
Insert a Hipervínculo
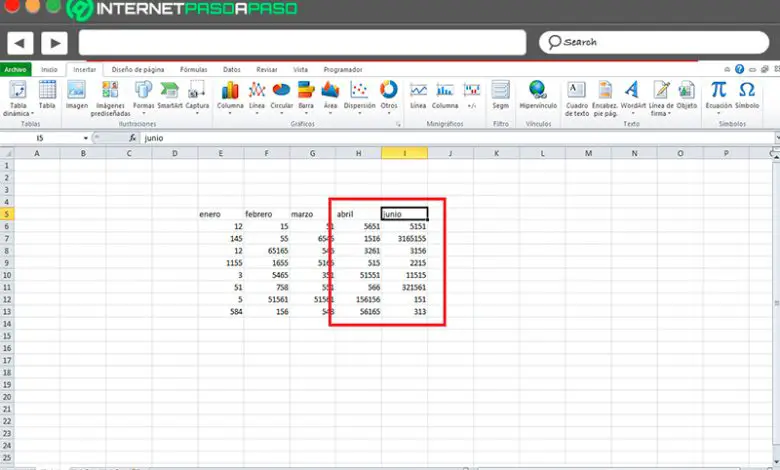[538, 94]
